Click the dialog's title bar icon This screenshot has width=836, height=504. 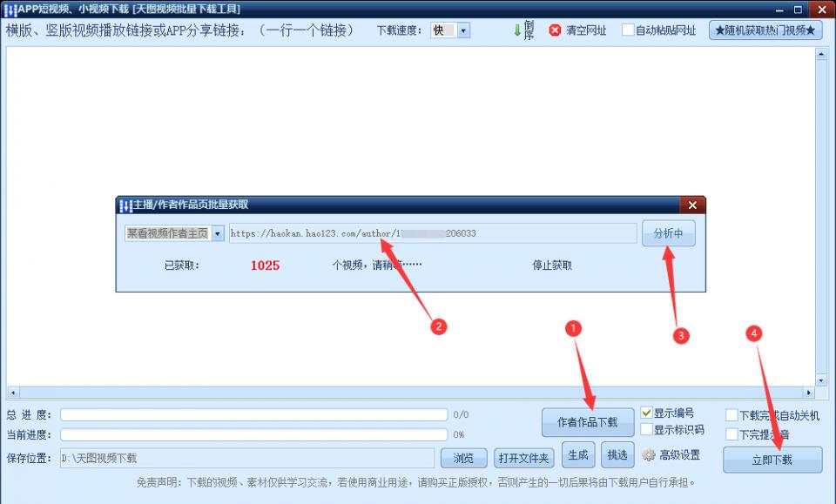click(125, 205)
